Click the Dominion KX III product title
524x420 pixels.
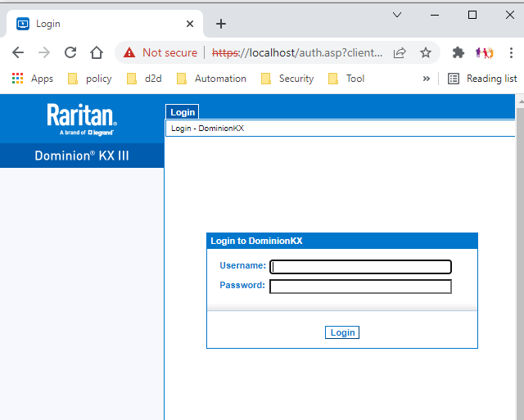[x=82, y=156]
